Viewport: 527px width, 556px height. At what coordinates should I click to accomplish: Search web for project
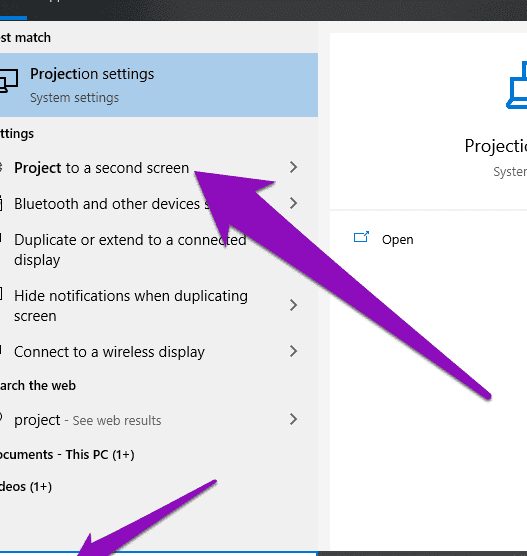click(88, 420)
